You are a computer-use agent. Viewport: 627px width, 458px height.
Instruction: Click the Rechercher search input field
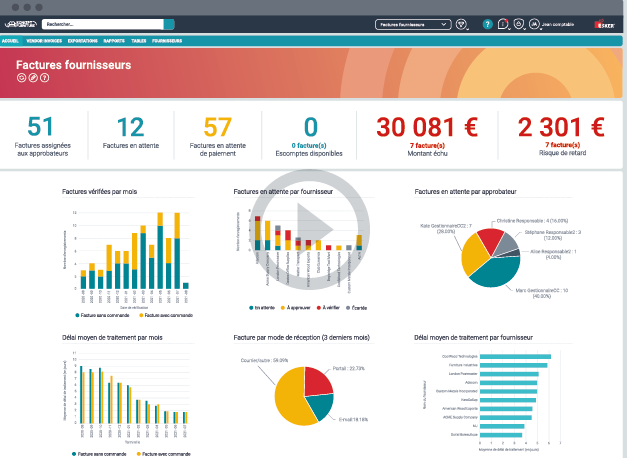(103, 24)
